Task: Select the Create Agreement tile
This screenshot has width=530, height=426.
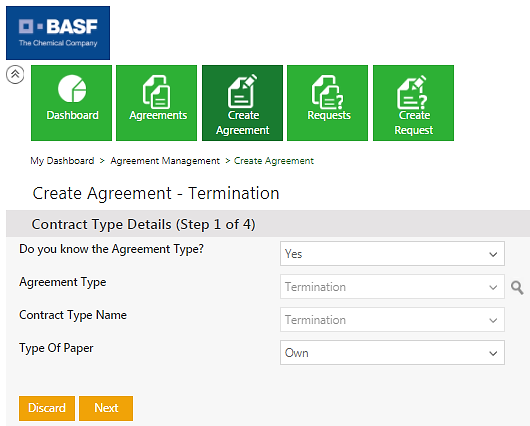Action: point(242,103)
